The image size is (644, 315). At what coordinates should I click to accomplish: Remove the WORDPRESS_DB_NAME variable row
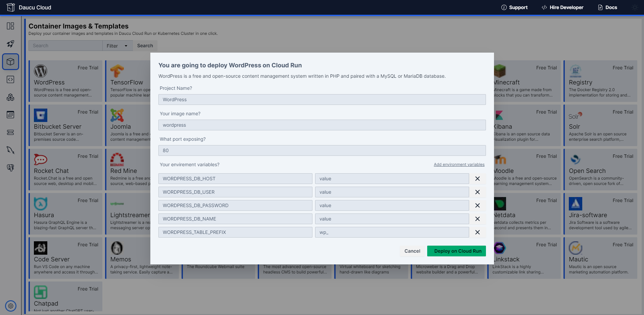pos(478,219)
